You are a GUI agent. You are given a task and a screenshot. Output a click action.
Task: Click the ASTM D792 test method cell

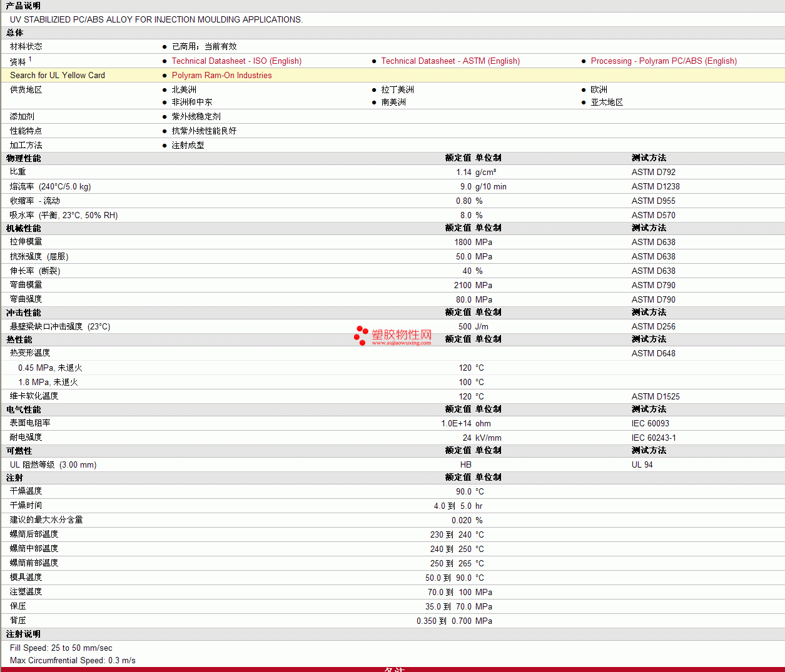[653, 173]
